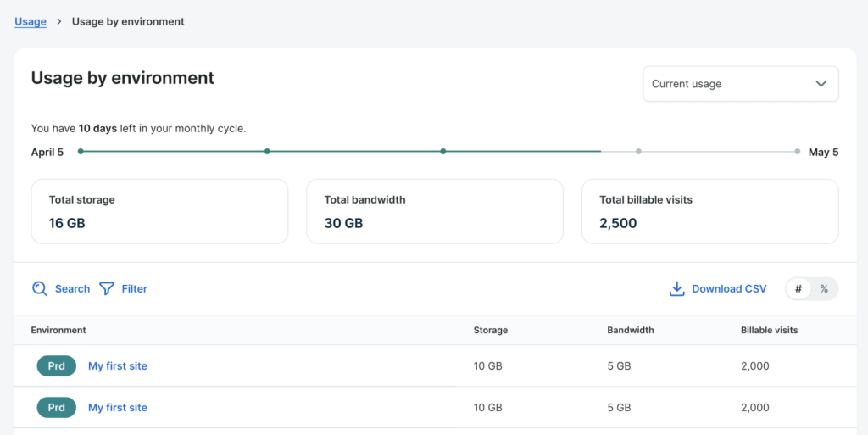Go to Usage in the breadcrumb

coord(31,21)
